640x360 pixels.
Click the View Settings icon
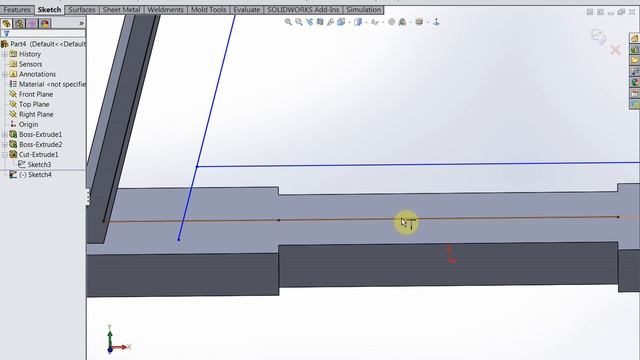point(419,22)
